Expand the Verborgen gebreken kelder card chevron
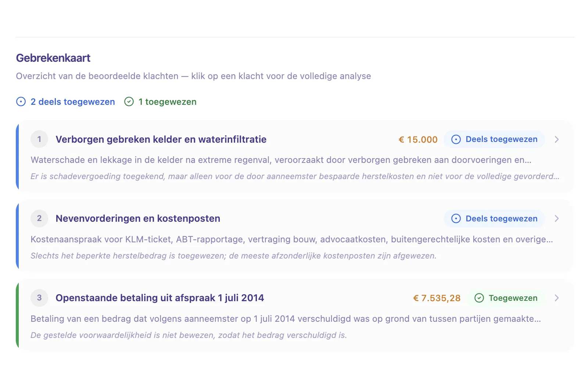 click(557, 139)
